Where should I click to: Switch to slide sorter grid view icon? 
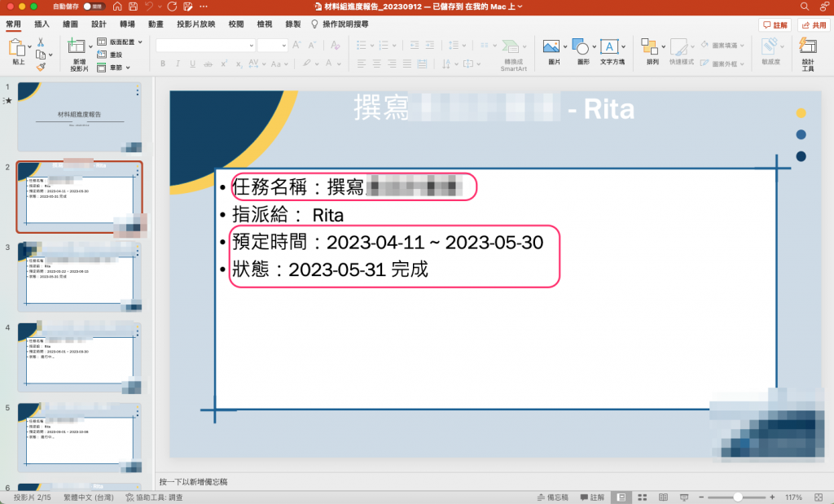[x=642, y=497]
